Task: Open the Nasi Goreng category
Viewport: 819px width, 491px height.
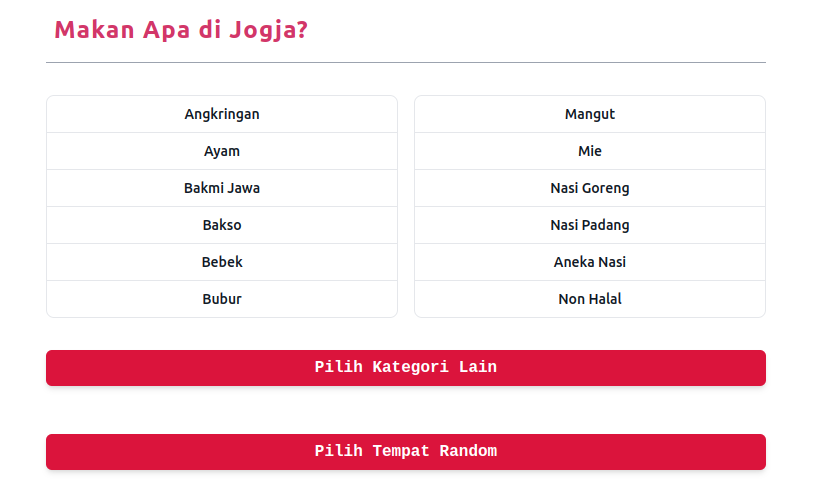Action: [590, 188]
